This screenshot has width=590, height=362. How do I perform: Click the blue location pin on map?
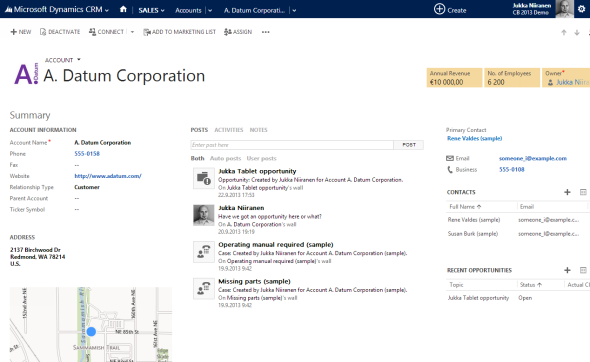click(91, 332)
